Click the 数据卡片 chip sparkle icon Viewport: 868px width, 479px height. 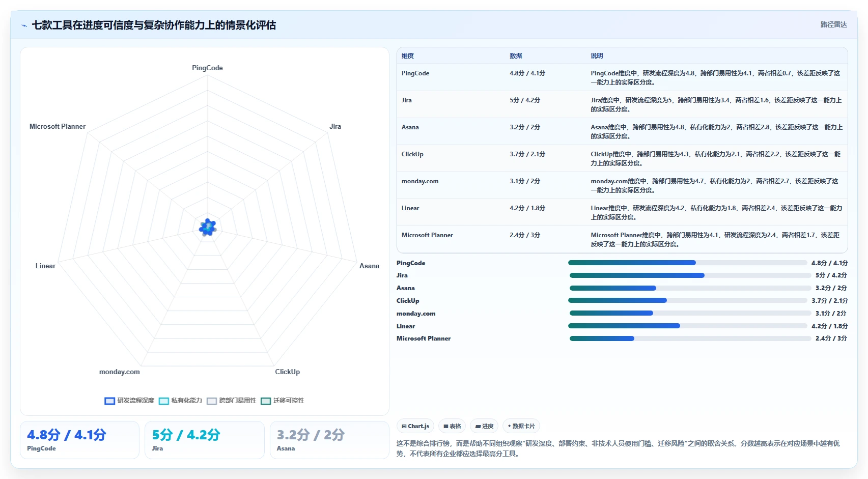tap(509, 426)
